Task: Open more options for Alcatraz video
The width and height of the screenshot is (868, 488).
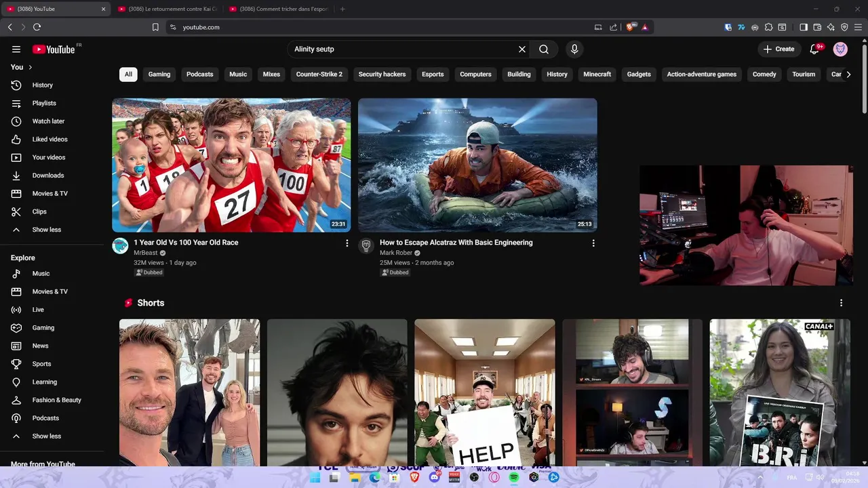Action: click(x=593, y=243)
